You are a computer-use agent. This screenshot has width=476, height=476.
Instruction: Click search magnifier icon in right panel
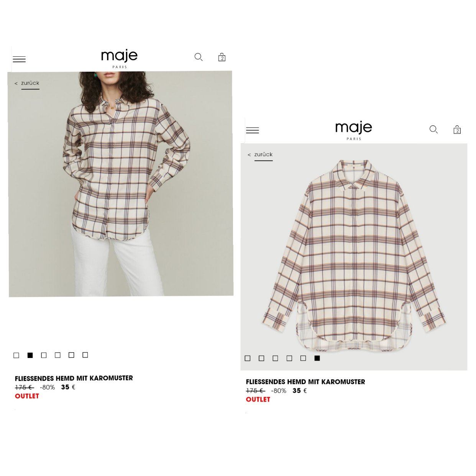tap(433, 130)
